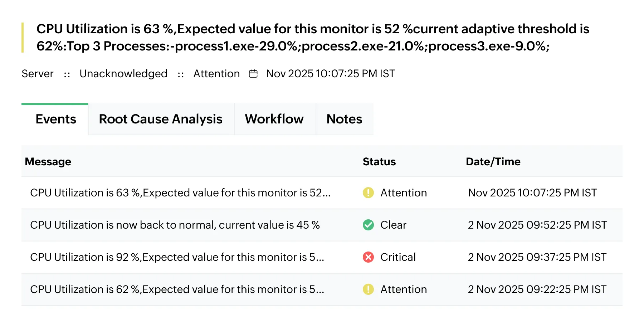
Task: Sort by the Message column header
Action: [48, 161]
